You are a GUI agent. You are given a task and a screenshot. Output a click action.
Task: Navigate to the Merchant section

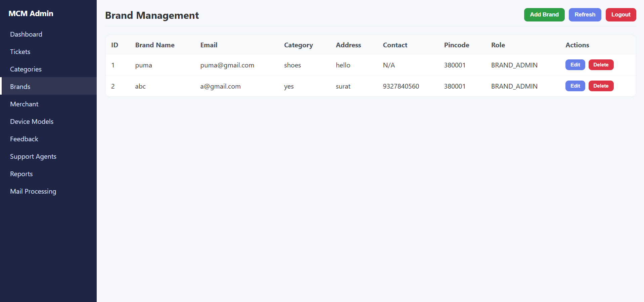[24, 104]
